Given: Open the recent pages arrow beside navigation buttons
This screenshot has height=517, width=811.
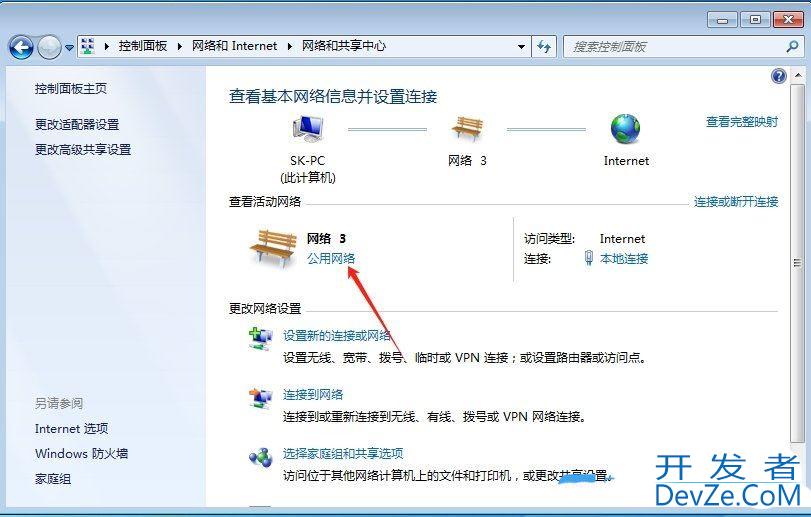Looking at the screenshot, I should (69, 48).
